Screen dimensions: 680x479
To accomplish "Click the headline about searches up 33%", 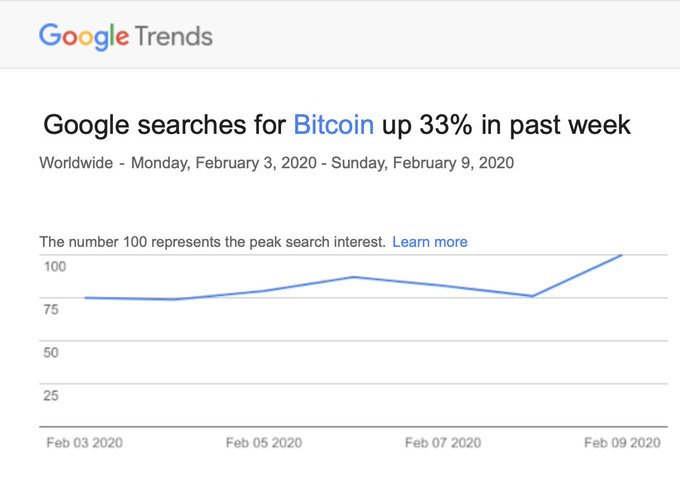I will 337,125.
